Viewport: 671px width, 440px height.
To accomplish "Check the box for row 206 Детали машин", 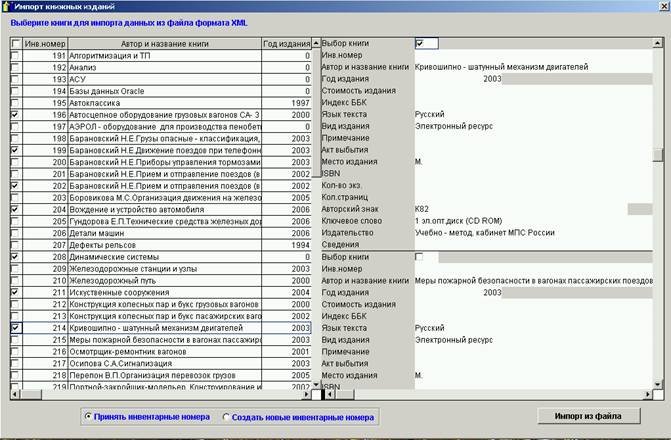I will pyautogui.click(x=15, y=233).
